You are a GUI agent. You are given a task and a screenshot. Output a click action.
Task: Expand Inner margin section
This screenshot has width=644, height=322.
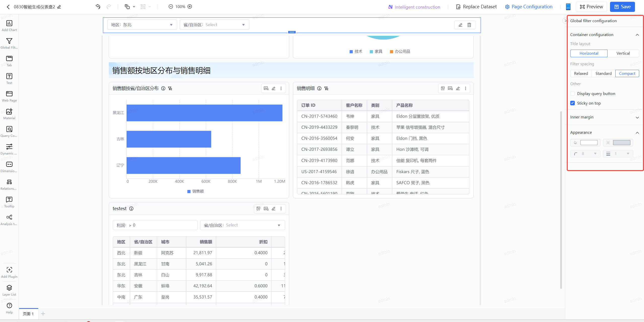pyautogui.click(x=637, y=117)
